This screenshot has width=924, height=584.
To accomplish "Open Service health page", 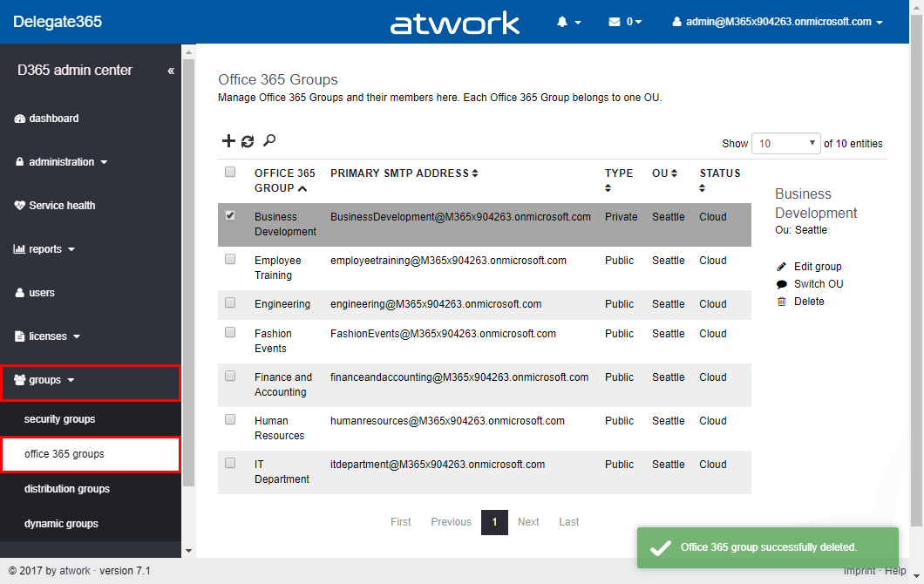I will (x=62, y=206).
